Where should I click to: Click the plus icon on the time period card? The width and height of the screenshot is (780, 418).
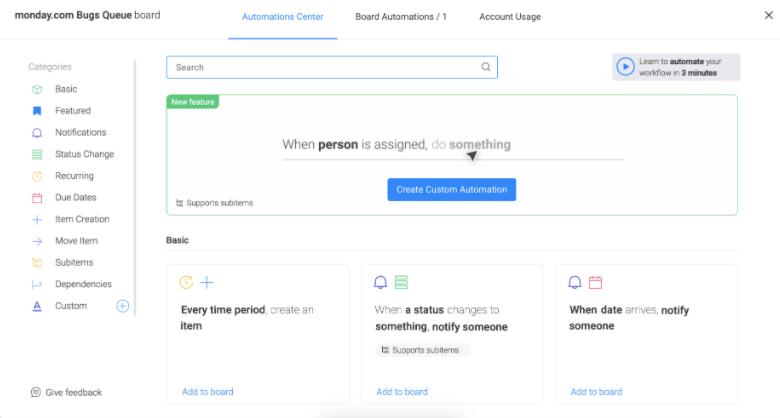206,283
